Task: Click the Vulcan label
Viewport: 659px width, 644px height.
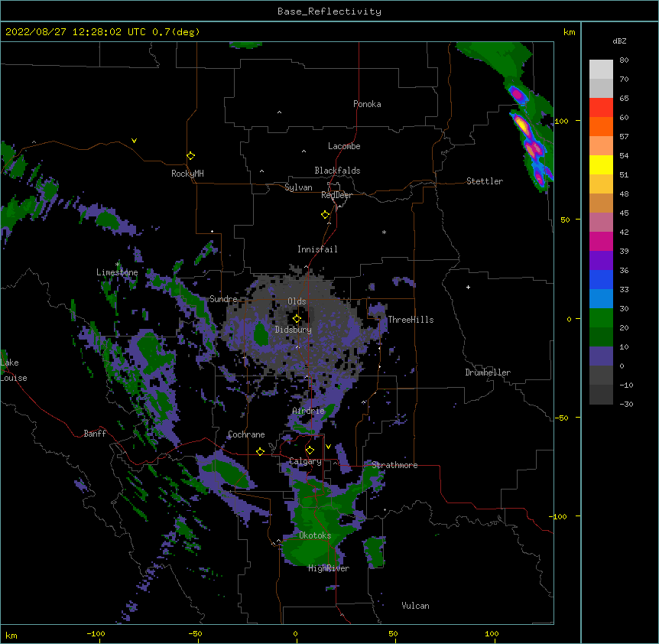Action: click(x=415, y=606)
